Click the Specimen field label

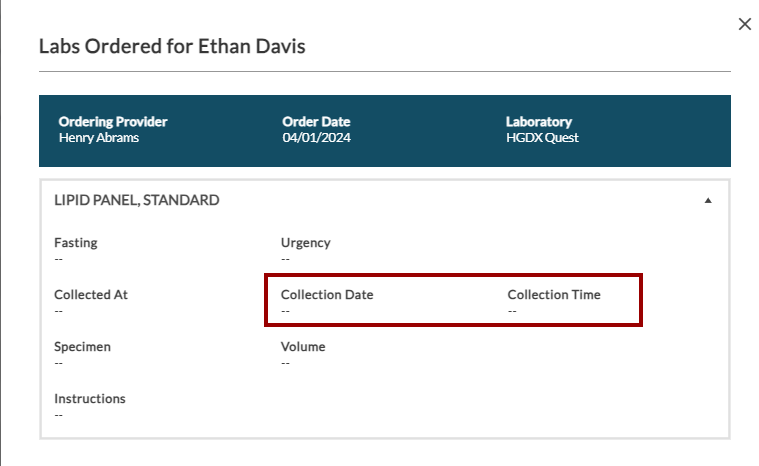(82, 347)
